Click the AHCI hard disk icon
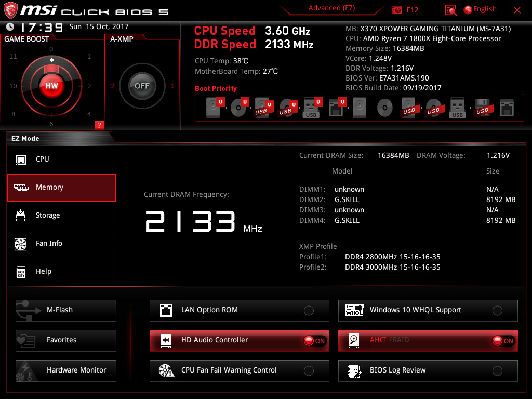 pos(354,340)
